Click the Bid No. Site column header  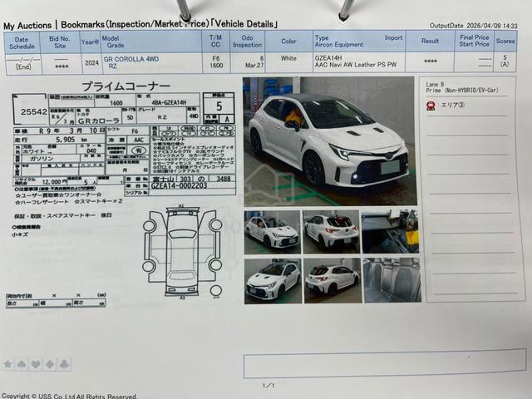pos(60,42)
